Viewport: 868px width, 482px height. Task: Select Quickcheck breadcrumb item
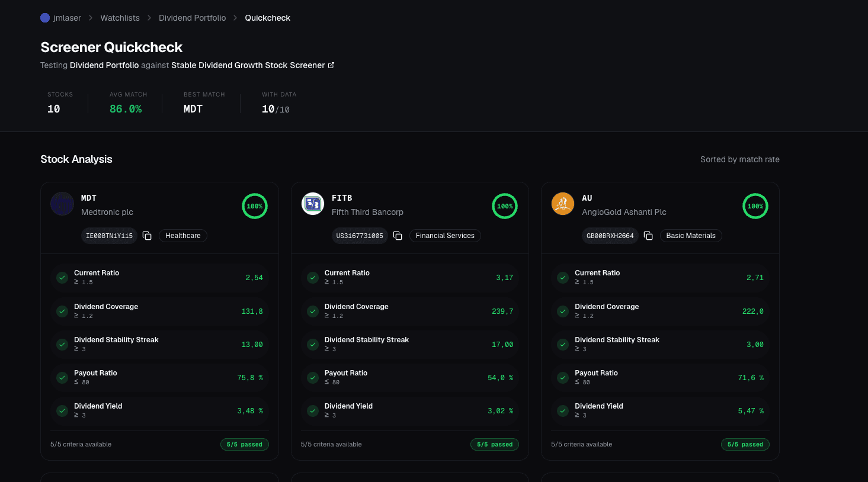coord(268,18)
